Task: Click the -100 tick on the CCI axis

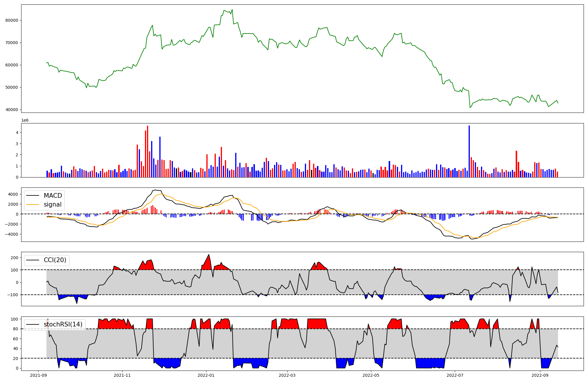Action: pyautogui.click(x=13, y=295)
